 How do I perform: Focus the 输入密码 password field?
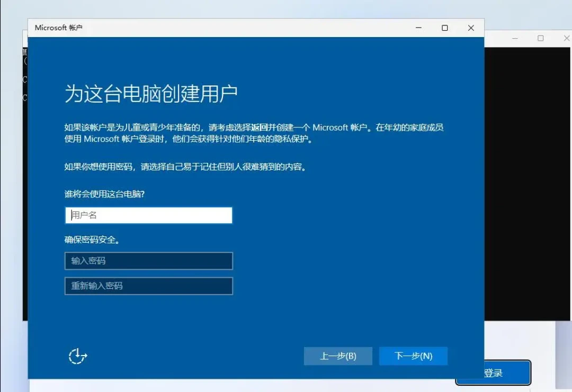(148, 261)
